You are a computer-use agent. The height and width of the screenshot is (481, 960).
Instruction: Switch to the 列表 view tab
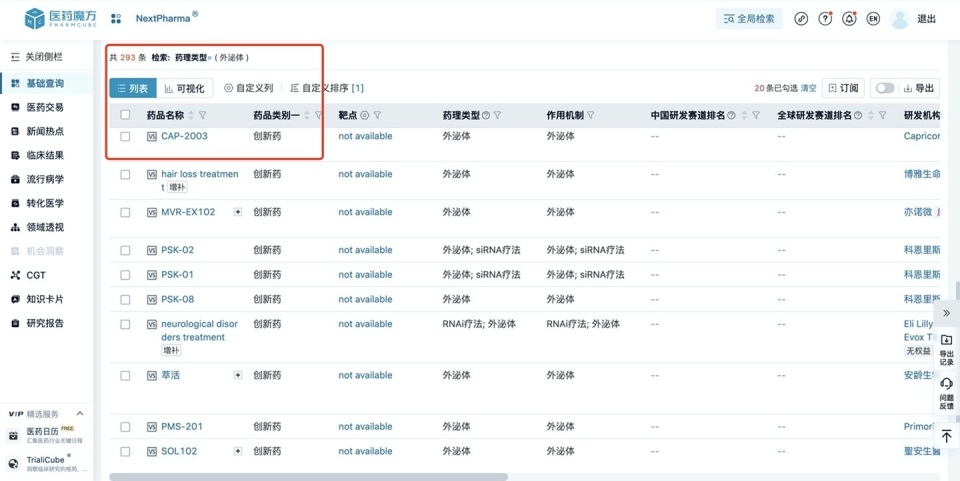tap(133, 88)
